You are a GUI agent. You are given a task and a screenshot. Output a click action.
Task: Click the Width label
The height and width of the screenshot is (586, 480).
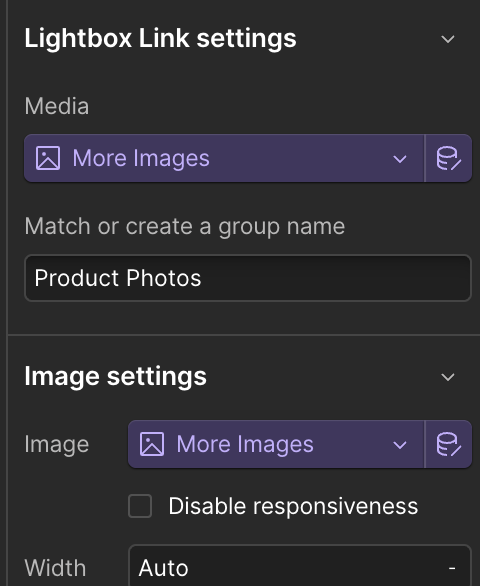55,568
